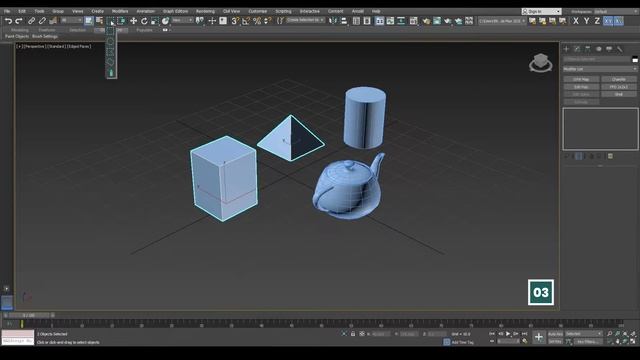Toggle the 3D Snaps button
This screenshot has height=360, width=640.
pyautogui.click(x=235, y=21)
